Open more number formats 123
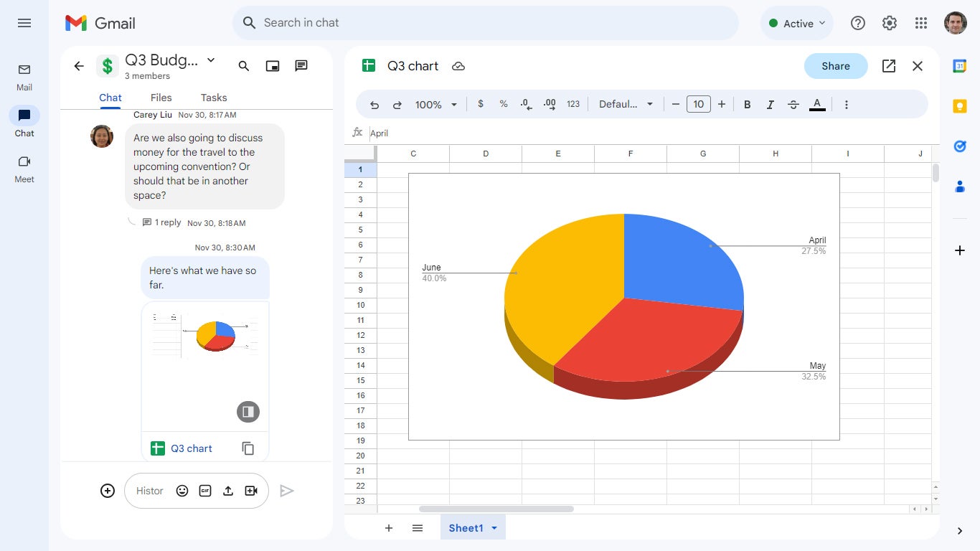Image resolution: width=980 pixels, height=551 pixels. pos(573,105)
